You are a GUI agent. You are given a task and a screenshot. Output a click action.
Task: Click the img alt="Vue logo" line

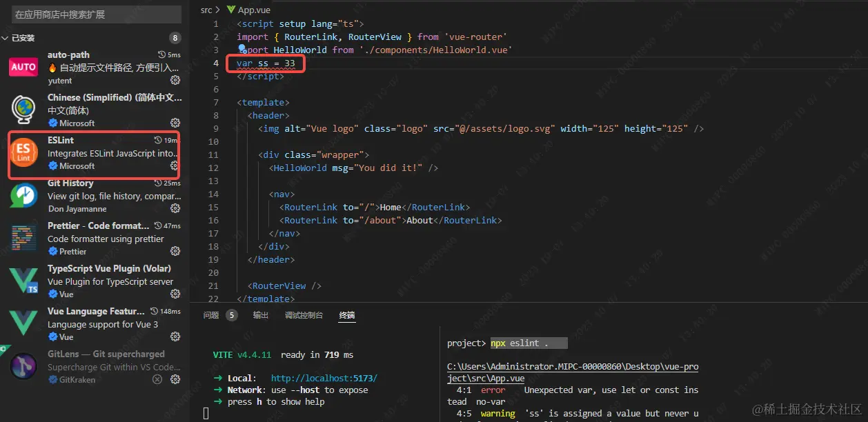tap(481, 128)
